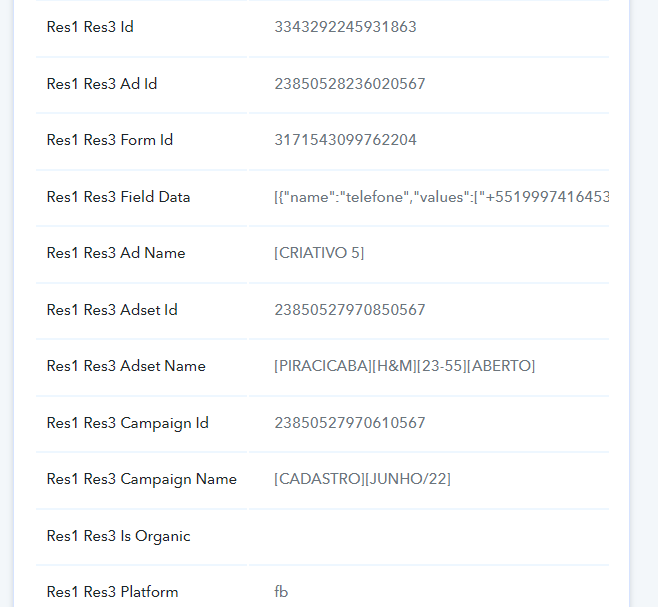
Task: Click the Res1 Res3 Campaign Id label
Action: coord(128,423)
